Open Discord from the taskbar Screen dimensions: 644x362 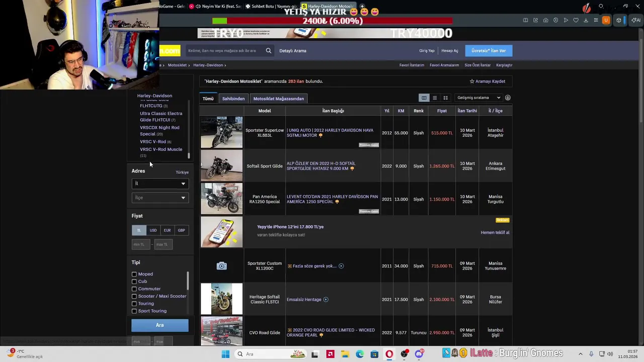[419, 354]
